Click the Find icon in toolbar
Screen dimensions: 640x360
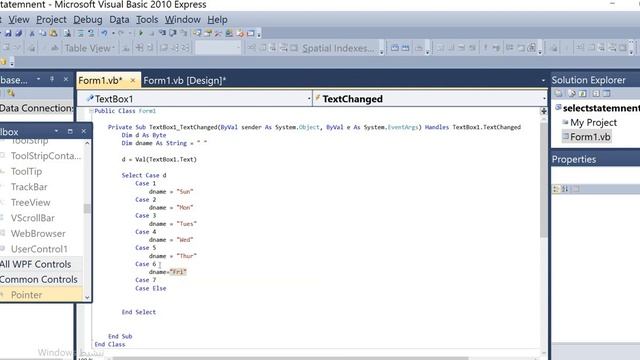pos(67,33)
